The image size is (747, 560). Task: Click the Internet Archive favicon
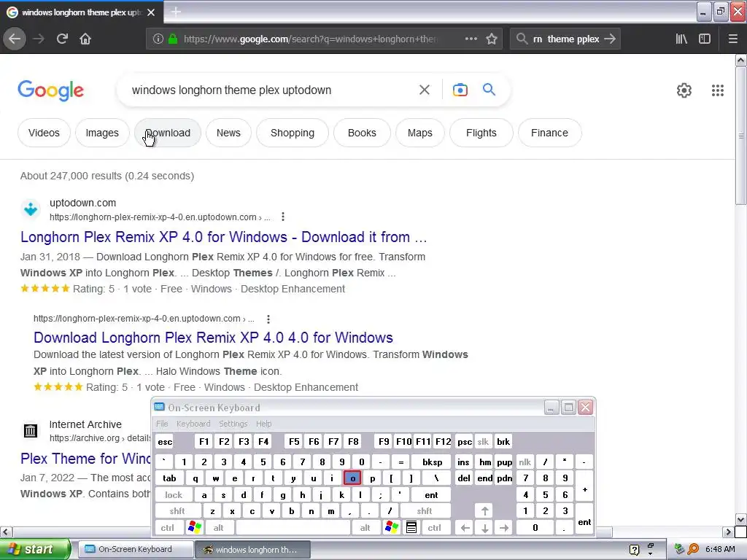(31, 430)
